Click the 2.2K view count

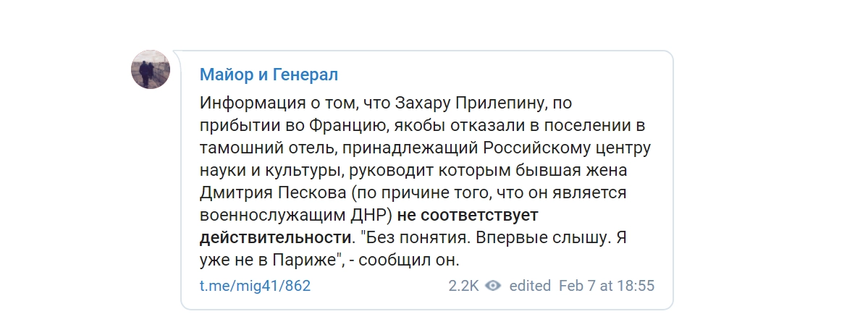click(x=463, y=286)
